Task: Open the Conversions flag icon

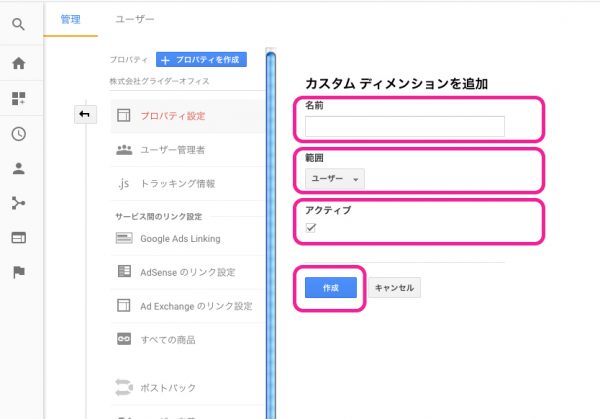Action: coord(19,273)
